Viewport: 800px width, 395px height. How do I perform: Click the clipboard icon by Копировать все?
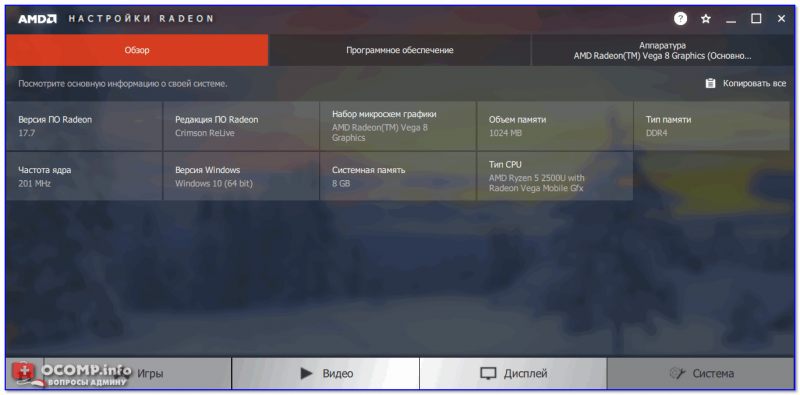click(x=710, y=83)
